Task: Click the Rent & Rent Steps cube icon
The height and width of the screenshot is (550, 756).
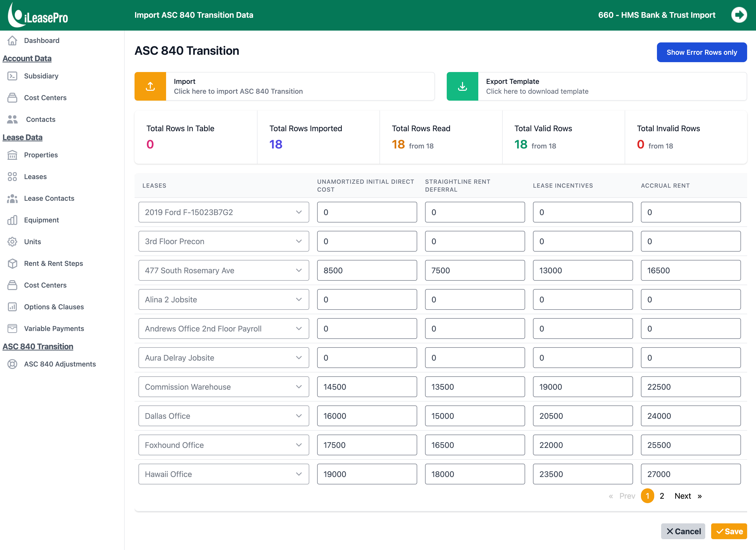Action: (x=12, y=263)
